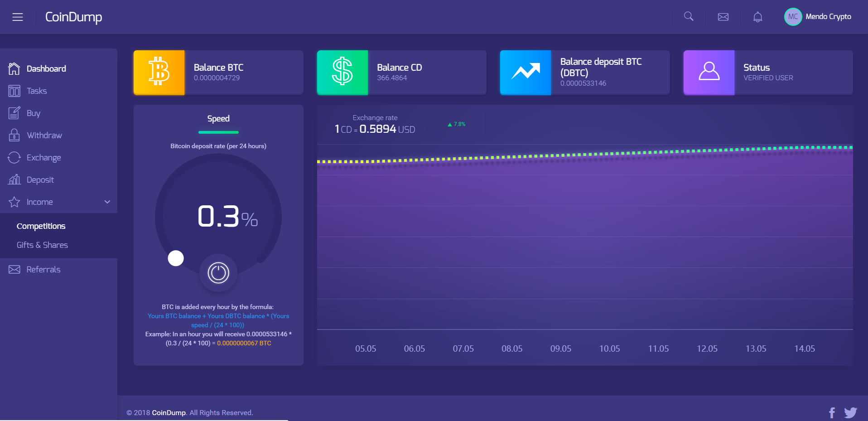
Task: Select Competitions in the sidebar
Action: (41, 226)
